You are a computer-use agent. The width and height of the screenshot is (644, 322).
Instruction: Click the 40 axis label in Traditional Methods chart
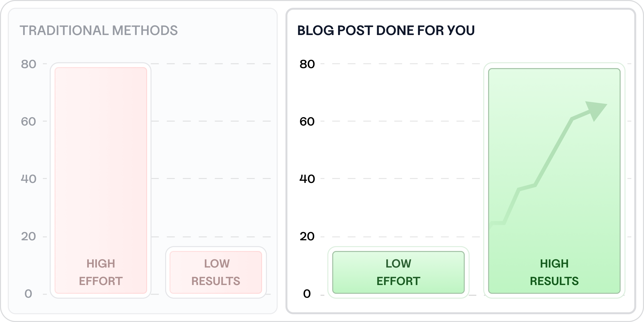tap(28, 179)
